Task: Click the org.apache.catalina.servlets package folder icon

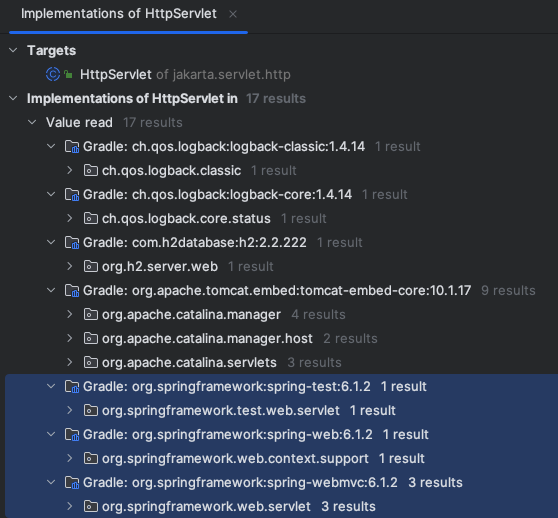Action: [x=91, y=363]
